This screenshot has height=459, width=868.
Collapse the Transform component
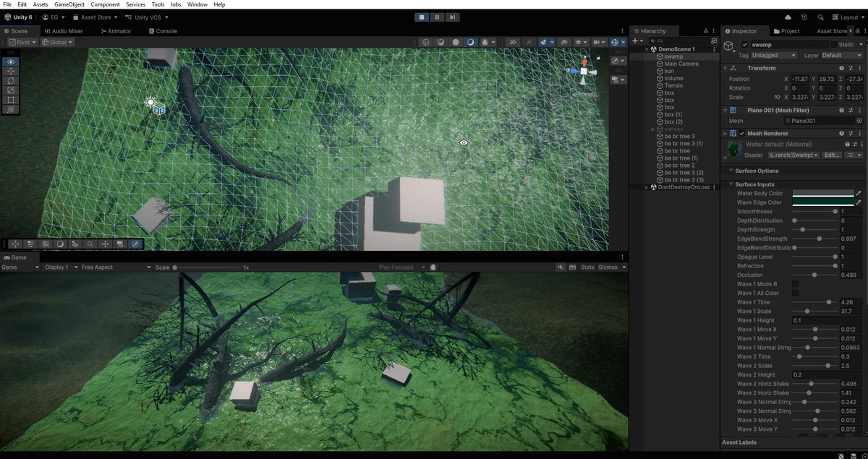point(726,68)
